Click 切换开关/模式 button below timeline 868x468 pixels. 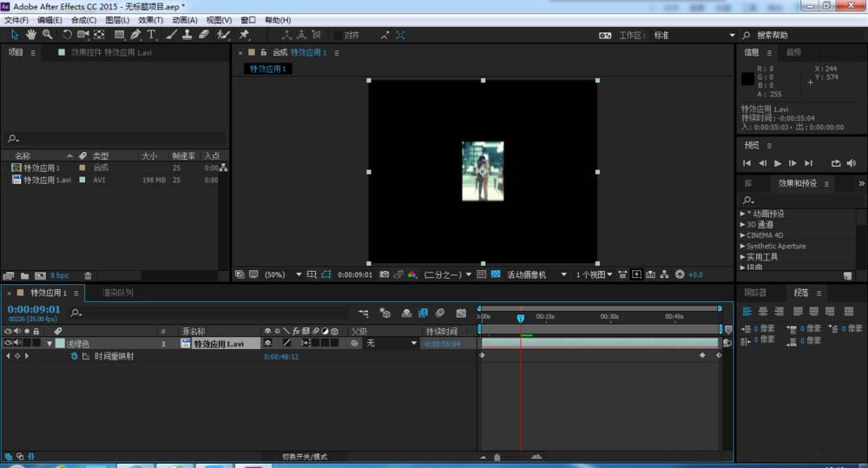click(304, 456)
